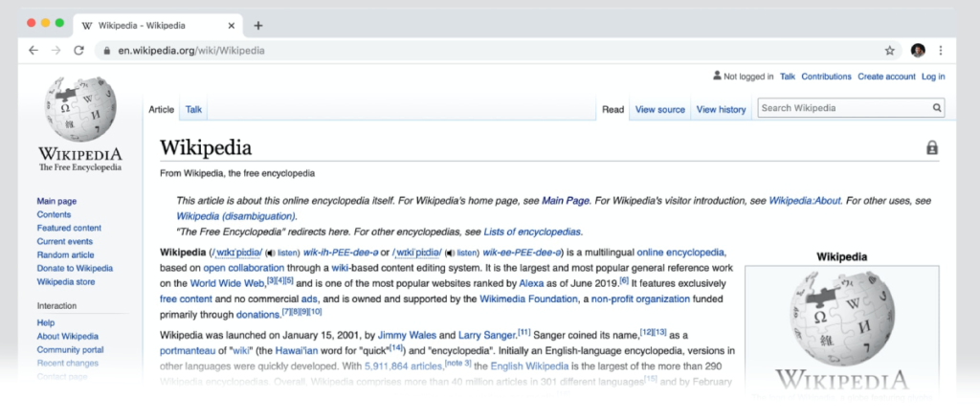
Task: Select the Read tab
Action: pos(613,109)
